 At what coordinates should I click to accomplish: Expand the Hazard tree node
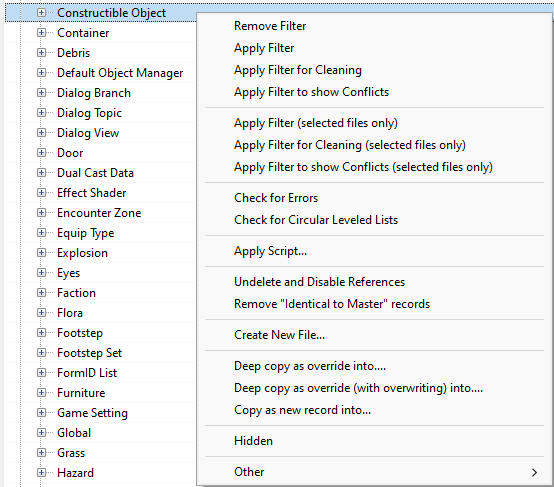click(x=41, y=473)
